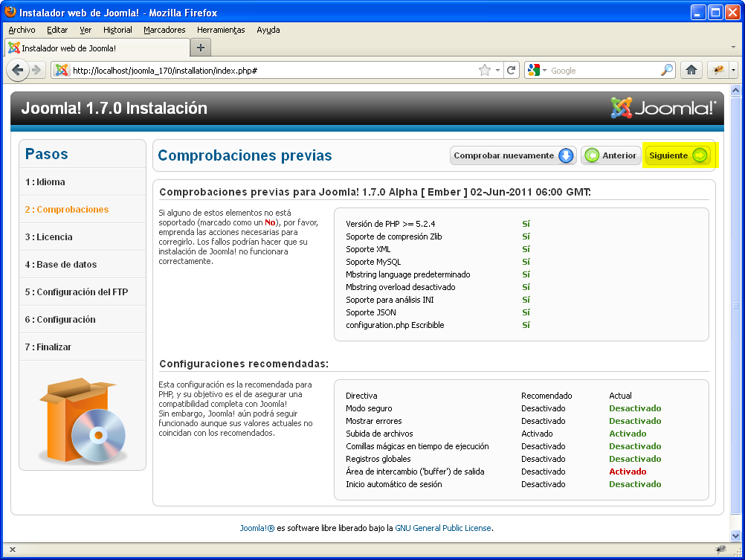The width and height of the screenshot is (745, 560).
Task: Open the Herramientas menu
Action: tap(221, 30)
